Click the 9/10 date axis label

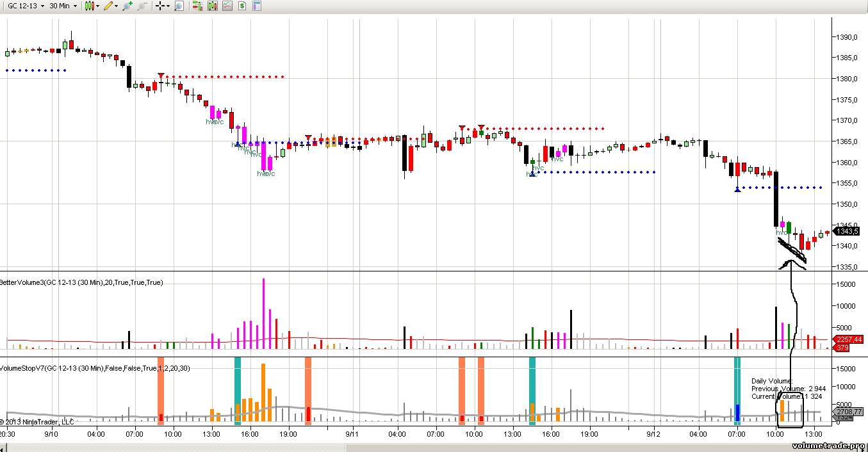51,433
